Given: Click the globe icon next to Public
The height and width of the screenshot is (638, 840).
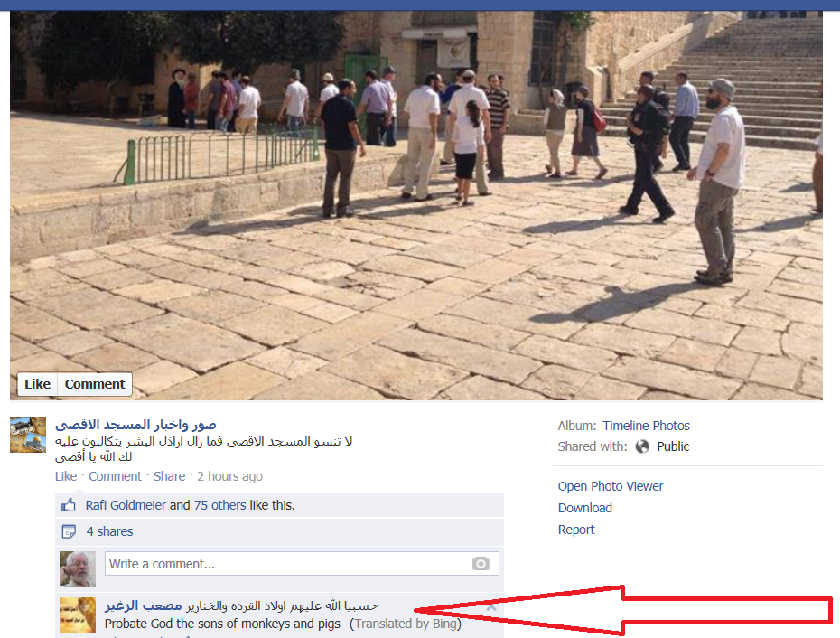Looking at the screenshot, I should pyautogui.click(x=642, y=446).
